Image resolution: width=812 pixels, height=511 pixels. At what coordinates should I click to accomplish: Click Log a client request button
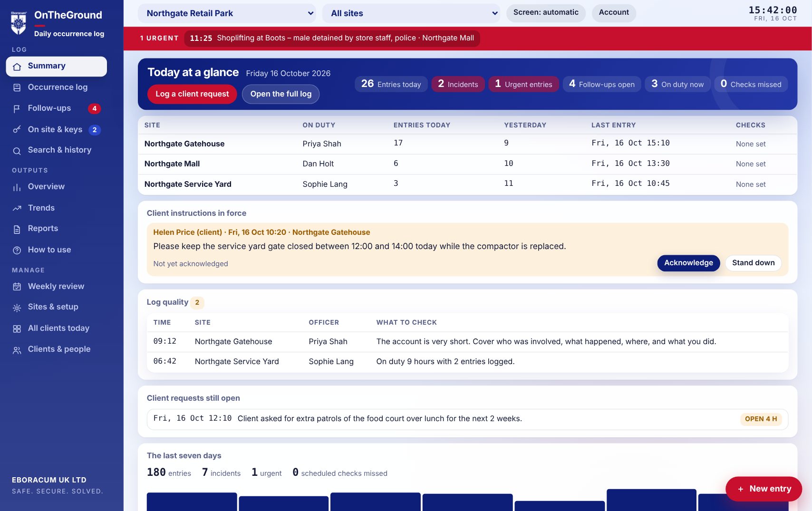(x=192, y=94)
